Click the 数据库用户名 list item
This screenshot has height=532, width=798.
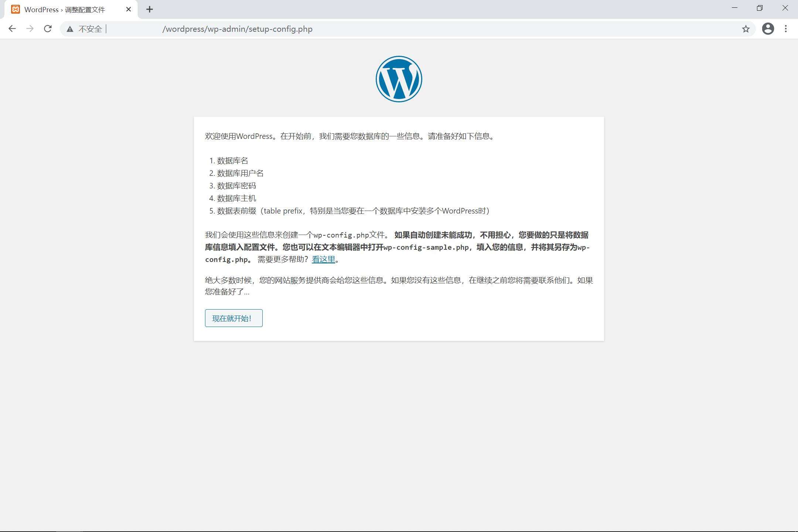[240, 173]
